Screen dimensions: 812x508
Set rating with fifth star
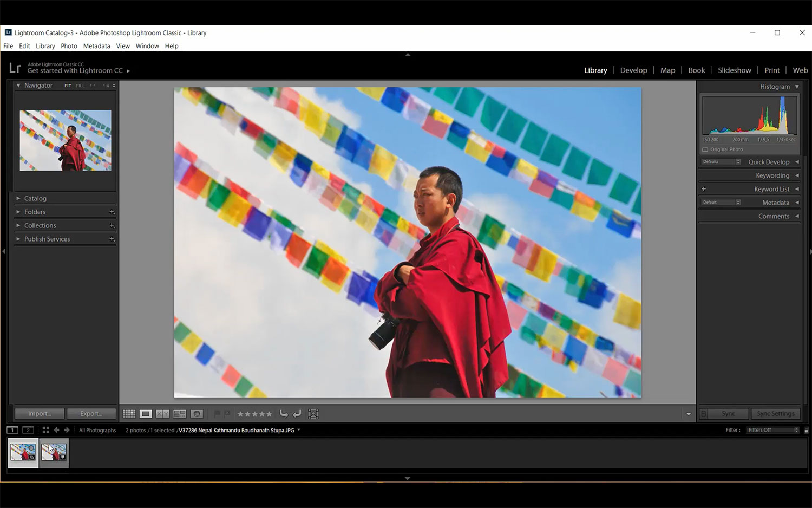(269, 414)
